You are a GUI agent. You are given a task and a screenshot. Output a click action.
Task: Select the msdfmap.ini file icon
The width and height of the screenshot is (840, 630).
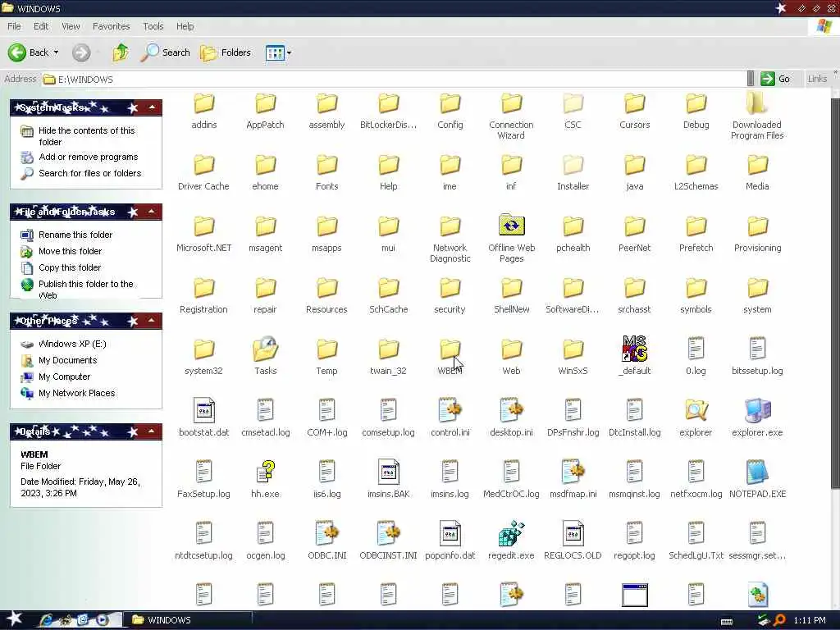click(x=573, y=472)
